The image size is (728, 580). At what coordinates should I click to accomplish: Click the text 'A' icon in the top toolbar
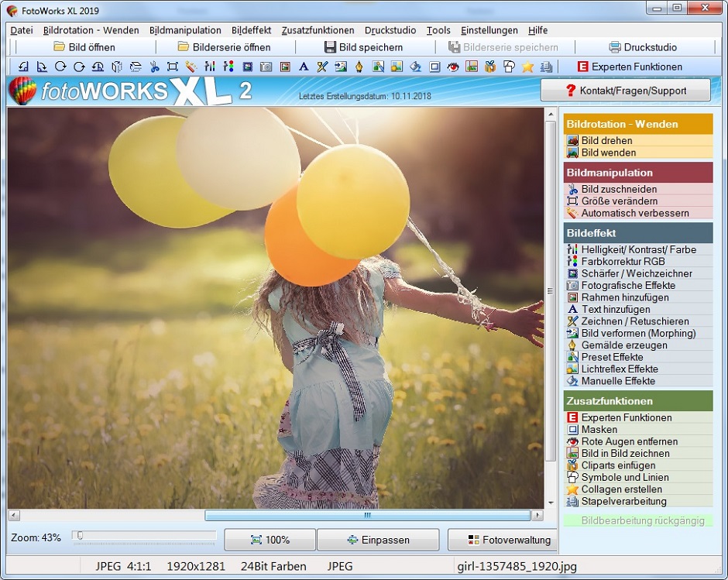(304, 67)
